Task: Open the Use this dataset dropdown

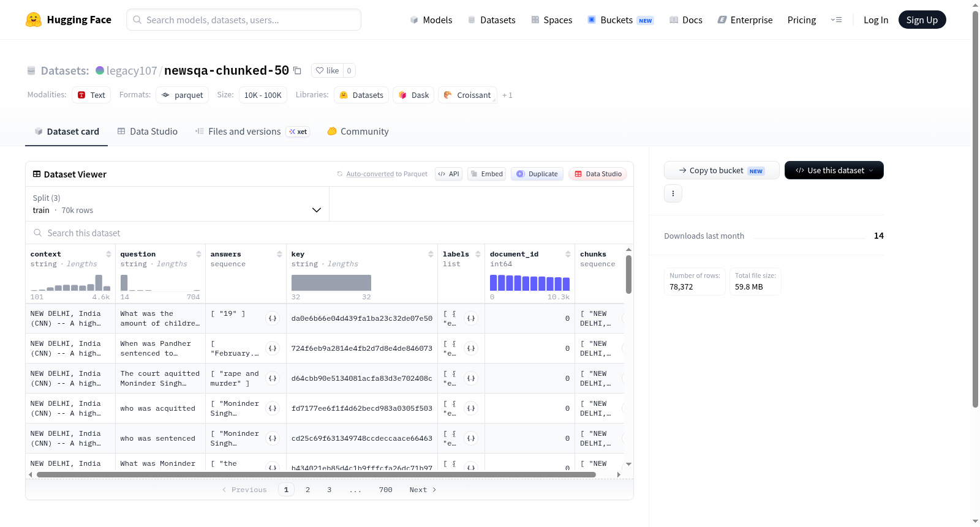Action: [834, 170]
